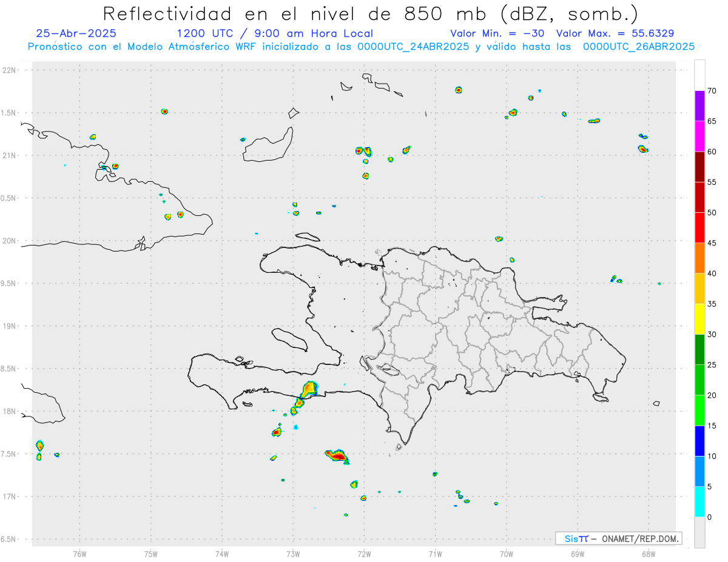728x562 pixels.
Task: Click the '72W' longitude axis label
Action: click(x=364, y=554)
